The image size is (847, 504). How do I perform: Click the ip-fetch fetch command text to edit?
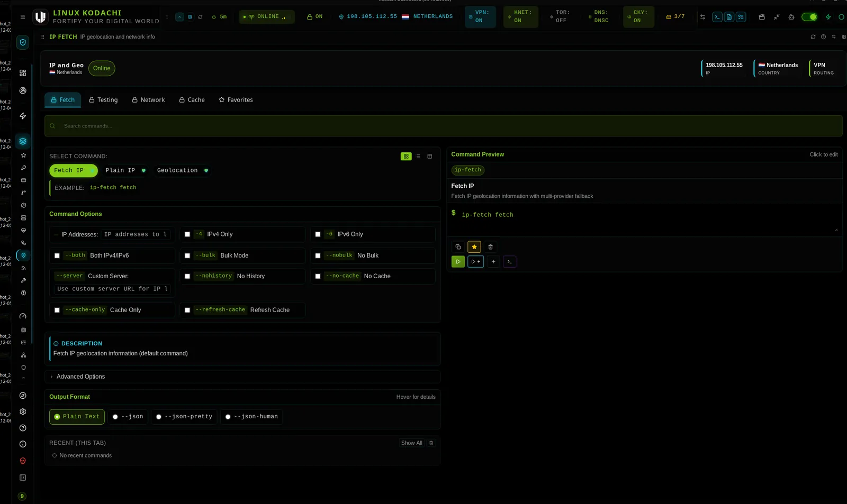click(488, 215)
